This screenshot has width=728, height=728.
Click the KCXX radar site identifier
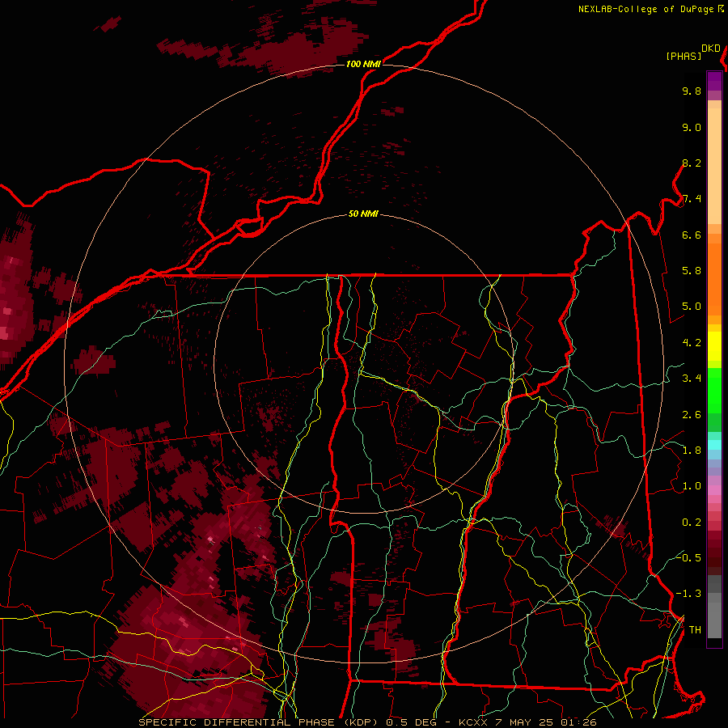point(472,722)
